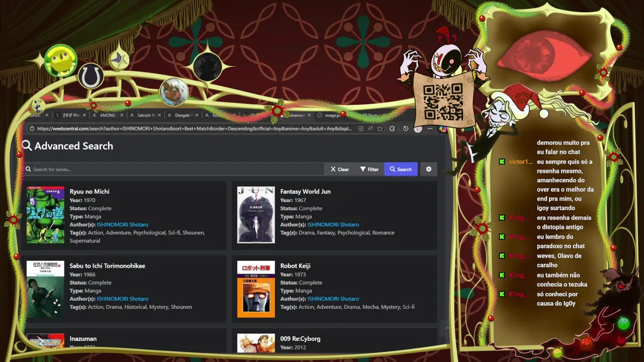The height and width of the screenshot is (362, 644).
Task: Open the 'Robot Keiji' title link
Action: (x=295, y=266)
